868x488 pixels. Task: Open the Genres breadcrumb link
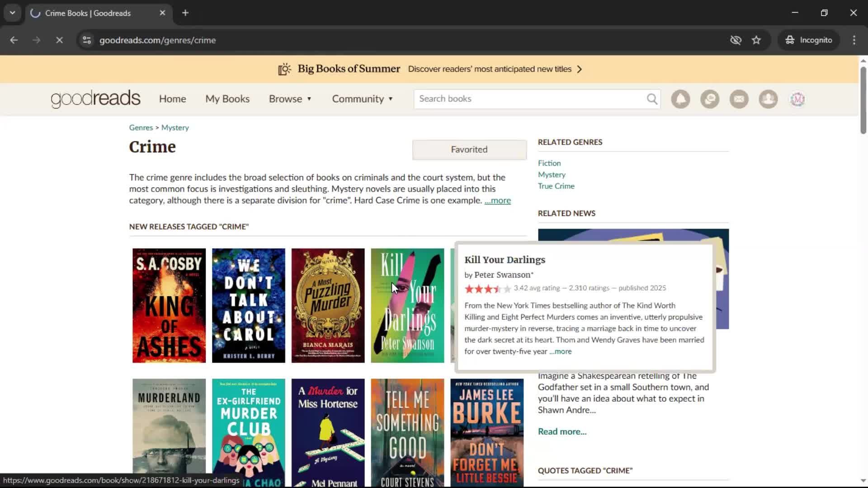141,128
